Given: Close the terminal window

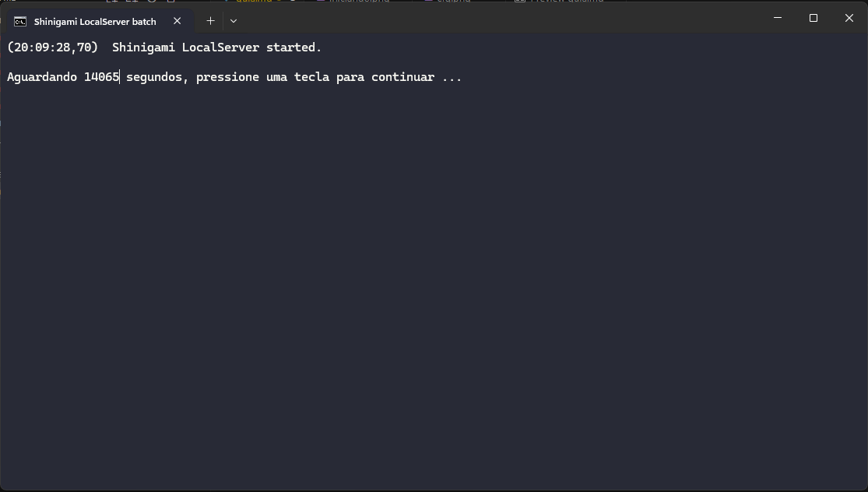Looking at the screenshot, I should coord(849,18).
